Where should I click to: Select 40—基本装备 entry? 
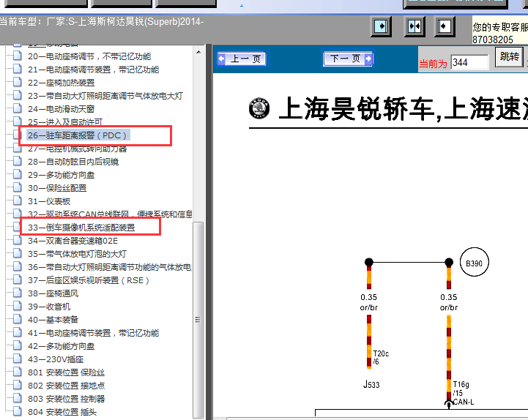point(53,320)
